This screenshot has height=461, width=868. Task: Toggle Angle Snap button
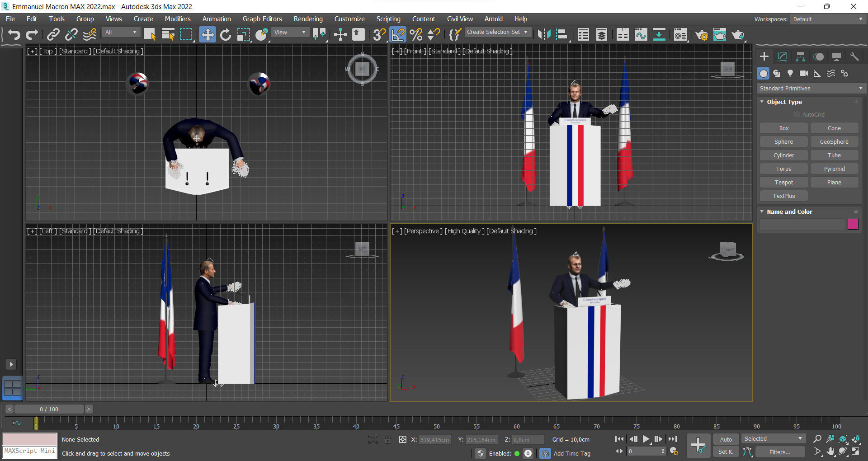coord(398,34)
